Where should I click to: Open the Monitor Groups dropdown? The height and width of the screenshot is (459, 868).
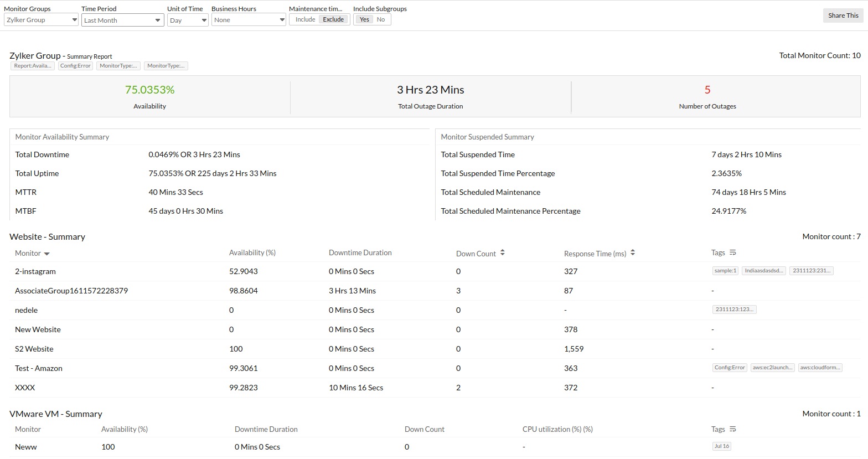tap(41, 20)
